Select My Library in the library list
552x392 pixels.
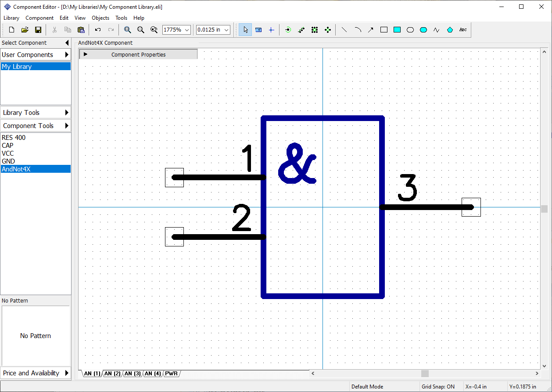(x=36, y=66)
